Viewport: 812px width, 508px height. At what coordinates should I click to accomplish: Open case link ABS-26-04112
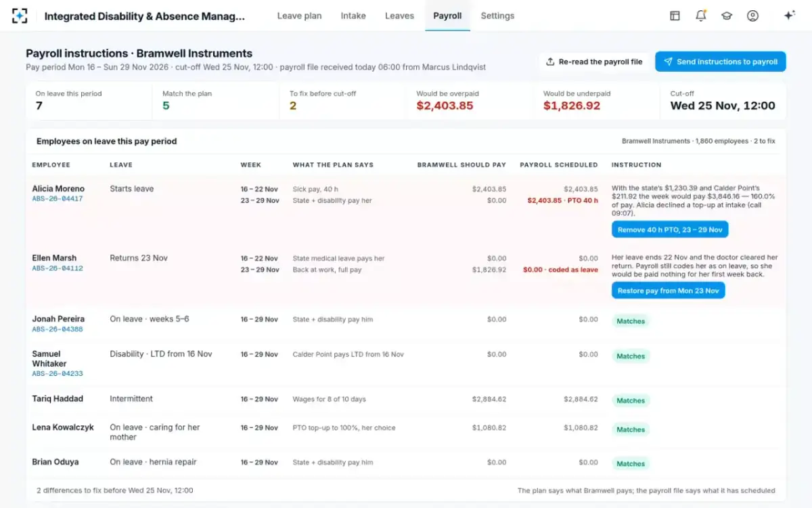[x=58, y=268]
